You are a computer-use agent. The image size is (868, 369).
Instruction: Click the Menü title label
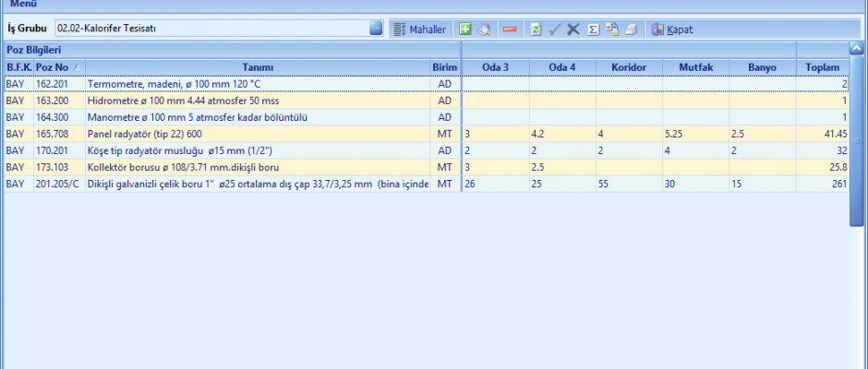(24, 4)
